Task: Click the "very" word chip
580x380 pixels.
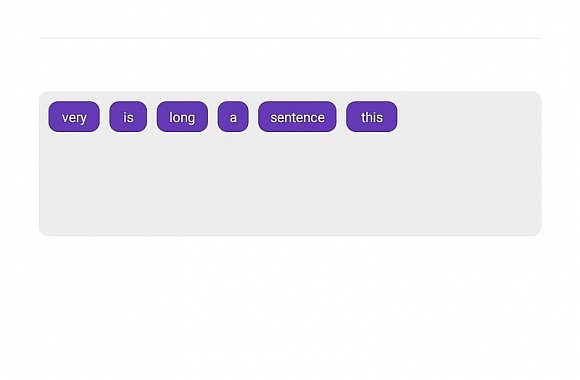Action: click(74, 117)
